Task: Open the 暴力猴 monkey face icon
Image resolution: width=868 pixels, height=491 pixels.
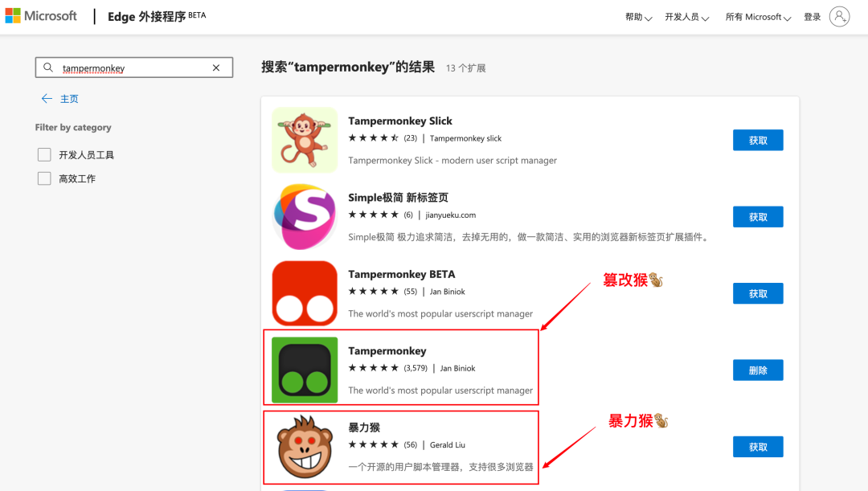Action: pos(305,447)
